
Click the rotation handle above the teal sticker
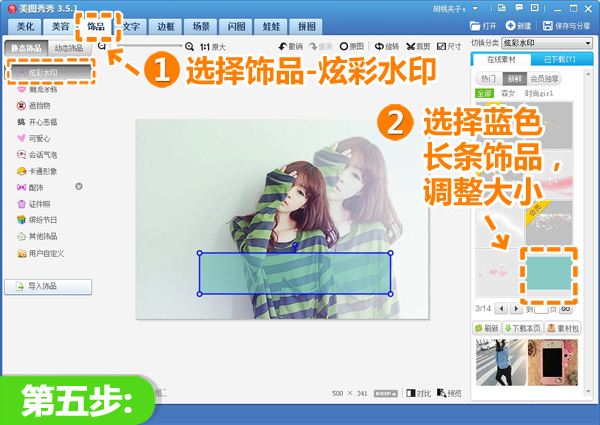pyautogui.click(x=295, y=244)
